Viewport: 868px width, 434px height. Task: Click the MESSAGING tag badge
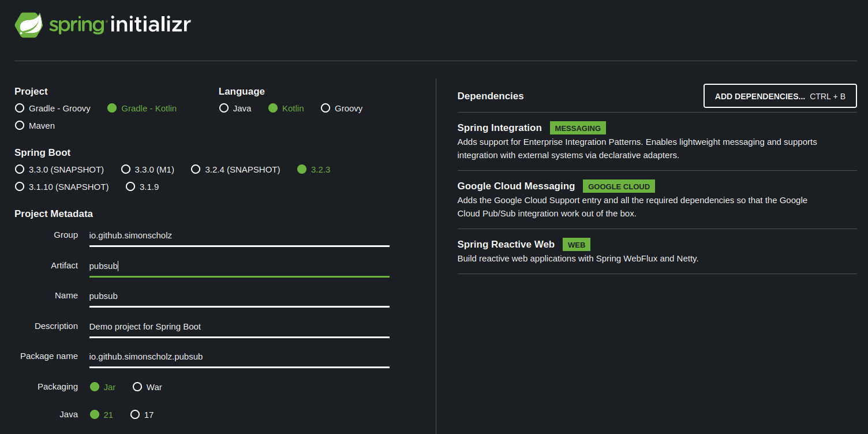[578, 128]
